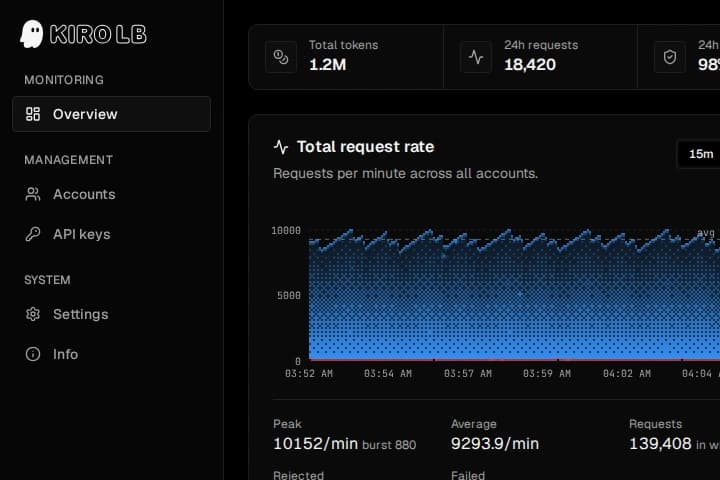720x480 pixels.
Task: Click the Total tokens coins icon
Action: click(x=281, y=57)
